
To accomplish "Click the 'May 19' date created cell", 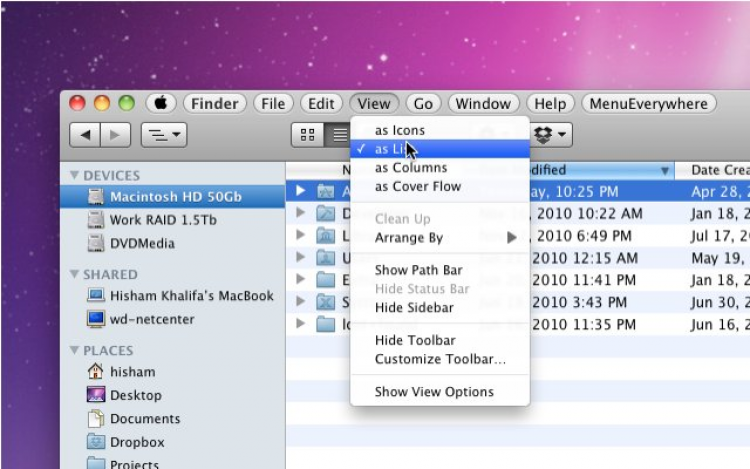I will point(718,258).
